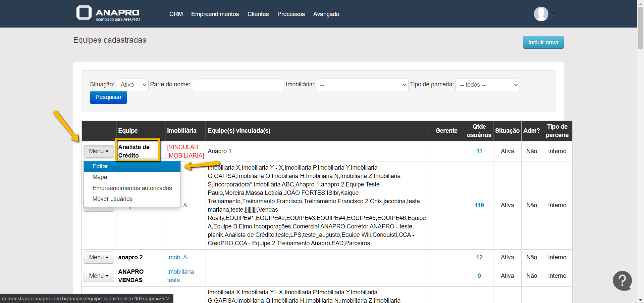This screenshot has width=644, height=303.
Task: Open Menu dropdown for ANAPRO VENDAS row
Action: 99,276
